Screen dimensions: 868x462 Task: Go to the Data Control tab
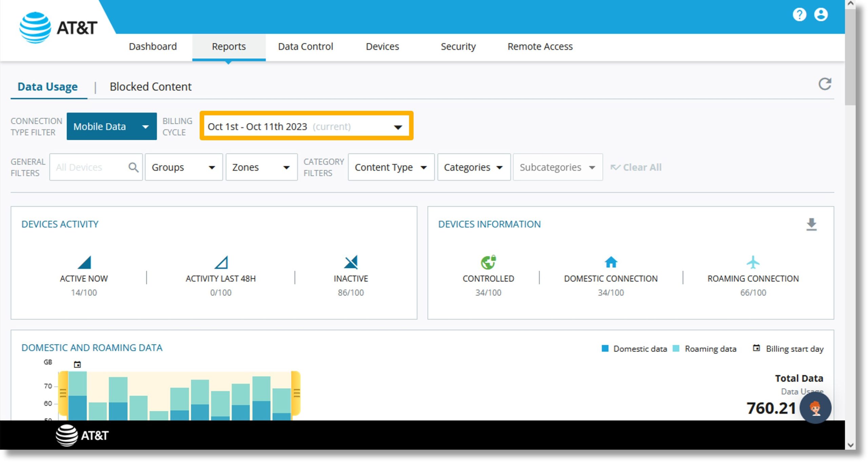[305, 46]
